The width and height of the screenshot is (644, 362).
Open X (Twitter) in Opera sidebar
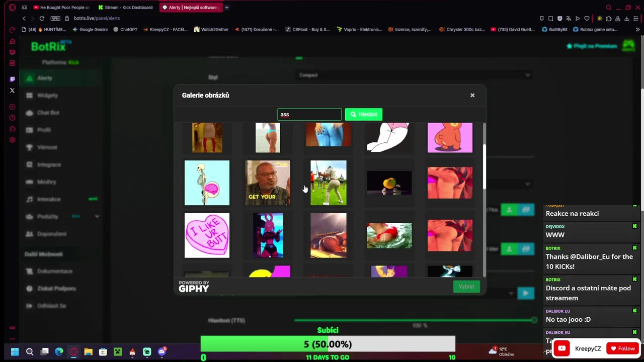[x=12, y=90]
